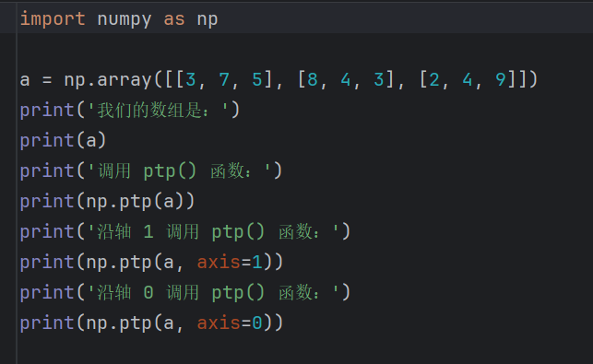
Task: Click the number 9 in the array
Action: [x=501, y=80]
